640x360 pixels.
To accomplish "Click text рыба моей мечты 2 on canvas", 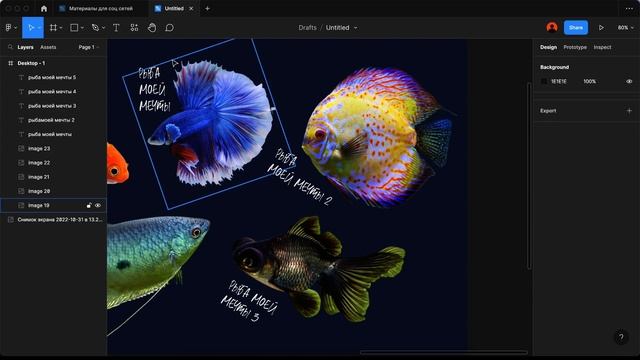I will [300, 177].
